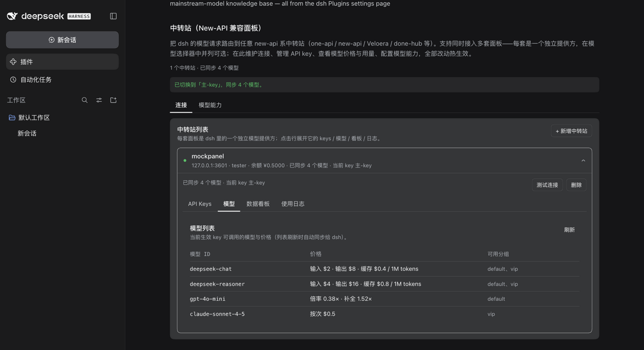Add a new workspace folder icon

[113, 100]
